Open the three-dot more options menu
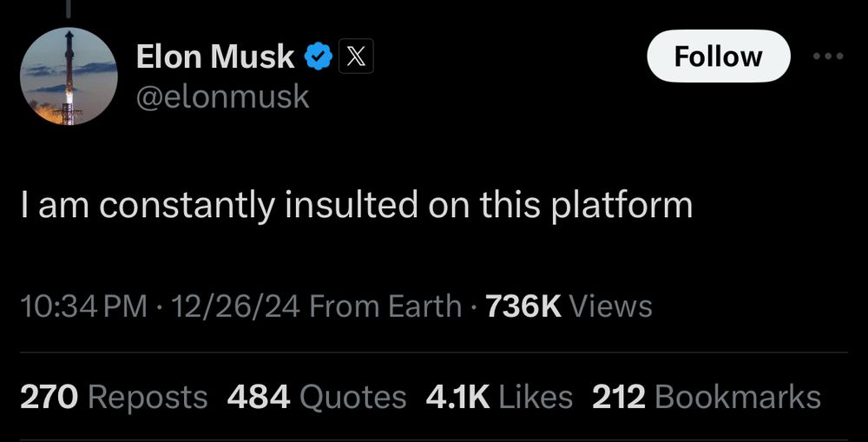The width and height of the screenshot is (868, 442). click(x=828, y=56)
